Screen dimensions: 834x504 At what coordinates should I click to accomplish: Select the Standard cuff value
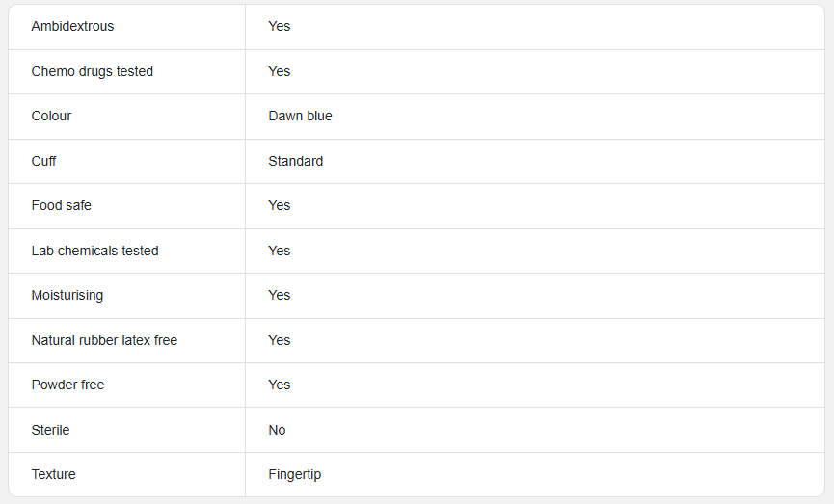[296, 161]
